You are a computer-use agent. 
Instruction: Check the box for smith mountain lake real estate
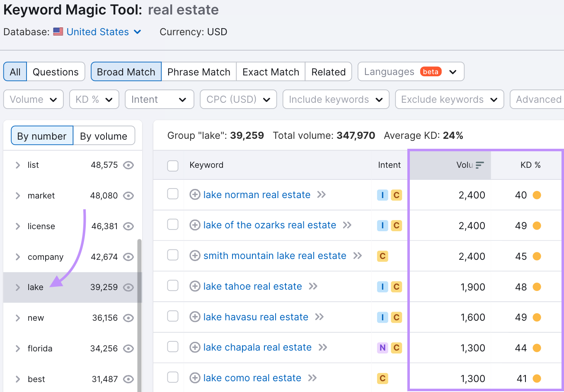[x=173, y=255]
